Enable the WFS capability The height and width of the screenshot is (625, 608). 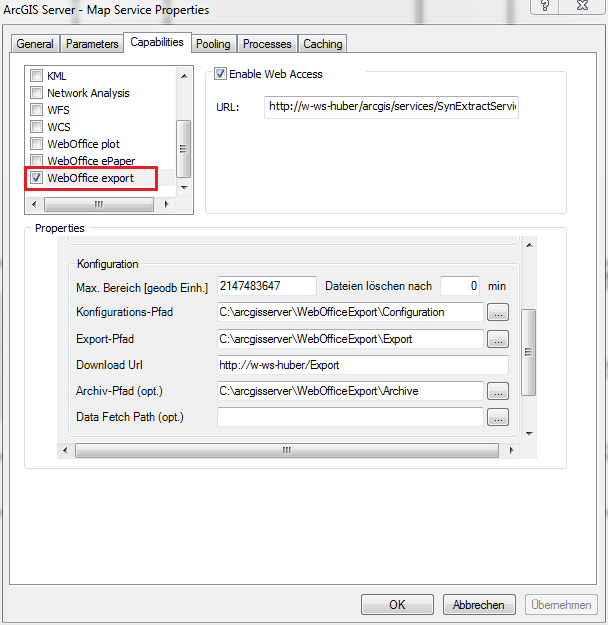tap(36, 110)
